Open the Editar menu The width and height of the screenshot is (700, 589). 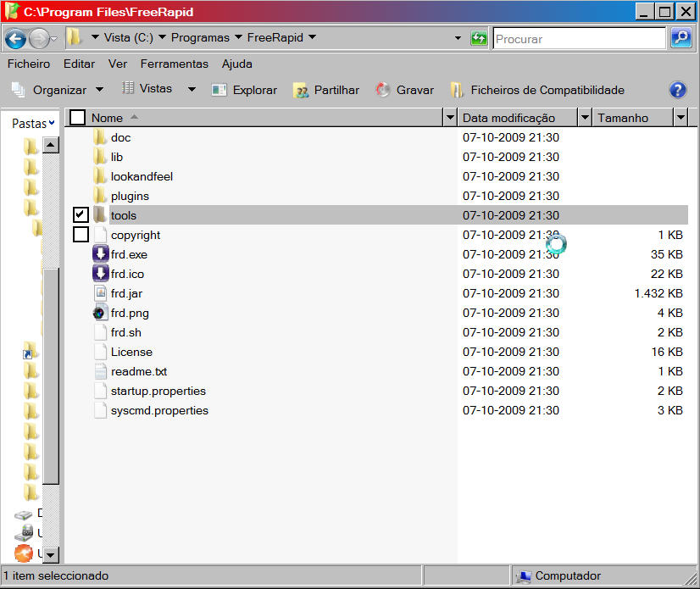(79, 64)
